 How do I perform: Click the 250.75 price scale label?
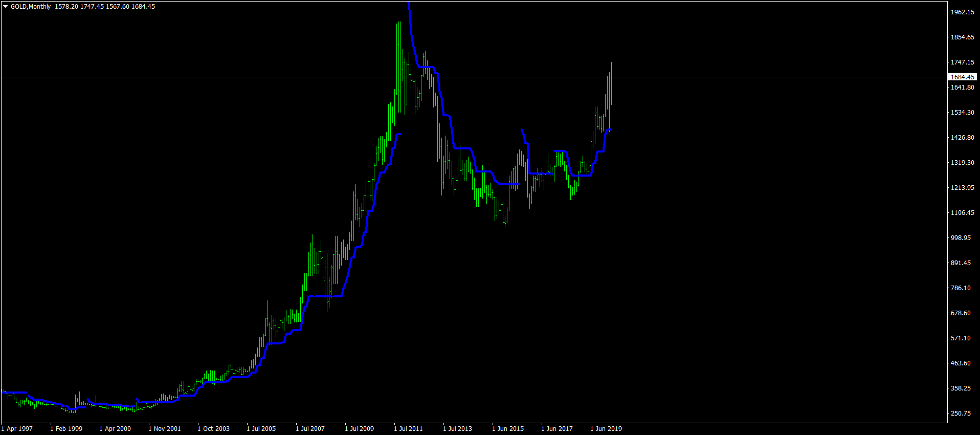click(x=961, y=414)
